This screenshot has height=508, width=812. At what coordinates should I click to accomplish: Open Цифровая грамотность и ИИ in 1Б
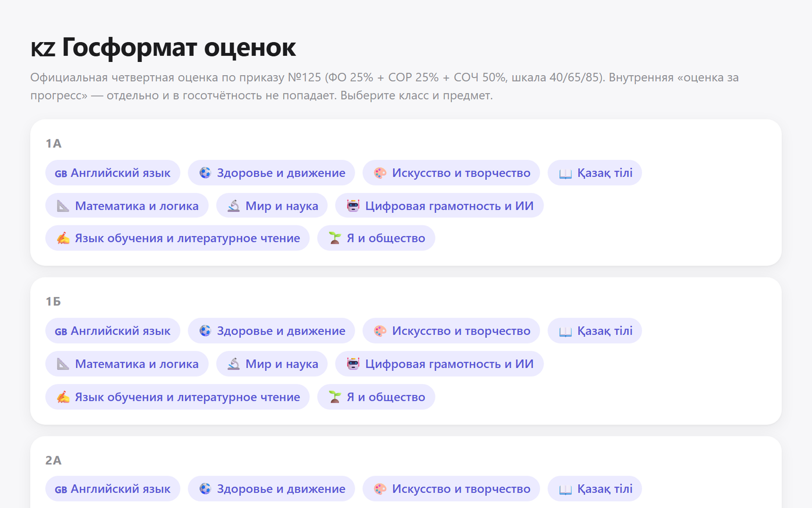pyautogui.click(x=439, y=364)
